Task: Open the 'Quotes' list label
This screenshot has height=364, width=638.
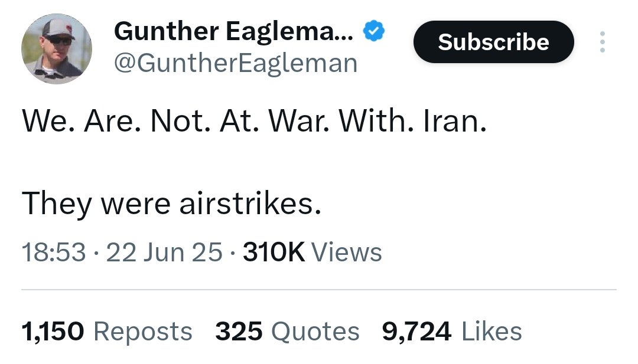Action: click(315, 332)
